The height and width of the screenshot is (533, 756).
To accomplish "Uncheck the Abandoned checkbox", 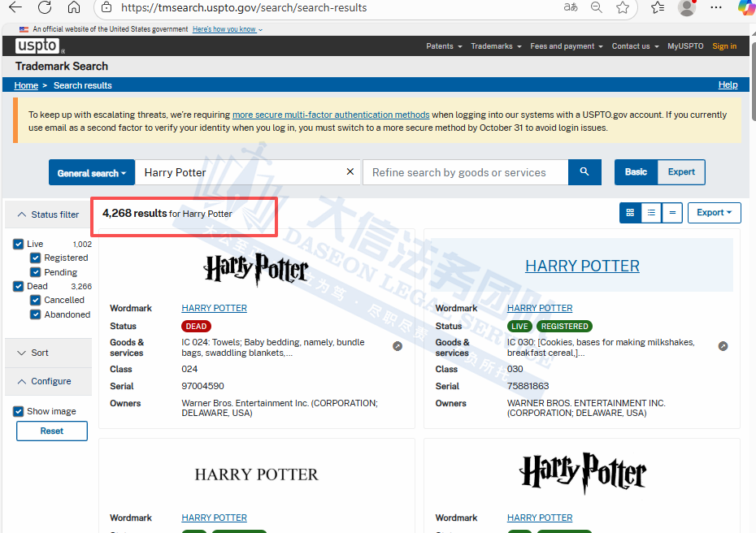I will tap(35, 314).
